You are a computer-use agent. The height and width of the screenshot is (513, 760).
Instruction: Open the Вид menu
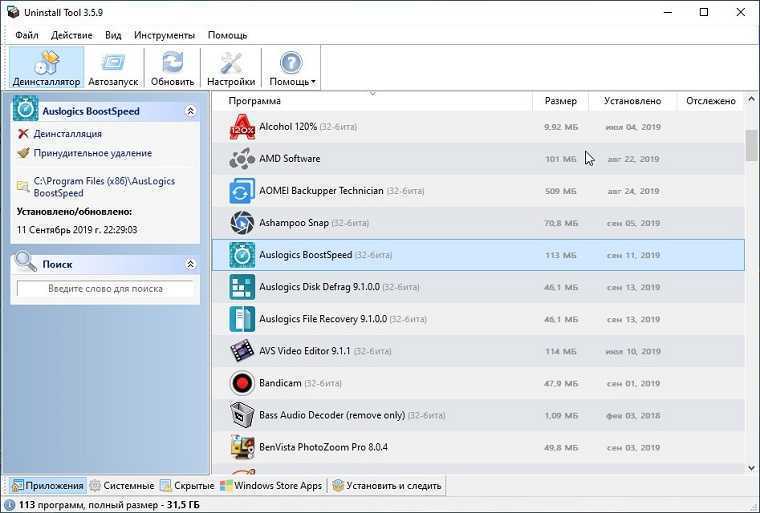pyautogui.click(x=113, y=35)
